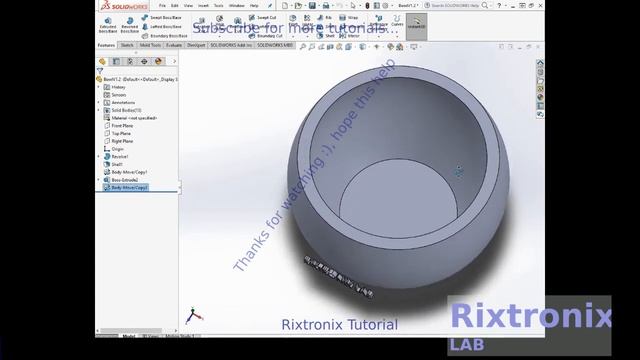Click the Search SOLIDWORKS Help field
640x360 pixels.
click(455, 6)
